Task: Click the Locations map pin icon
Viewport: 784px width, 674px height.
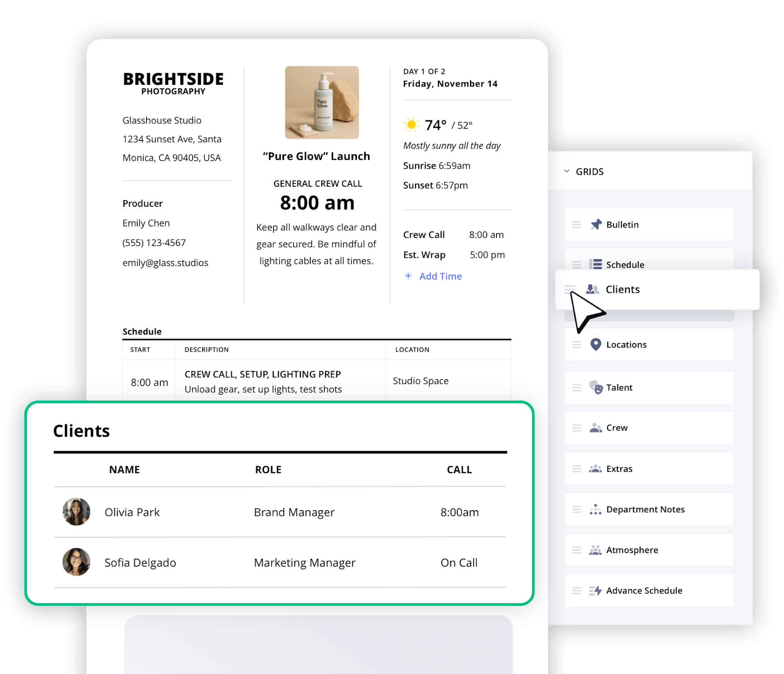Action: click(596, 344)
